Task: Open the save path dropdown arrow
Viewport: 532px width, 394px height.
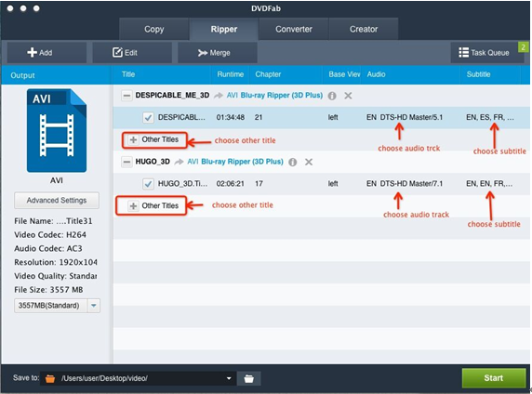Action: [x=229, y=378]
